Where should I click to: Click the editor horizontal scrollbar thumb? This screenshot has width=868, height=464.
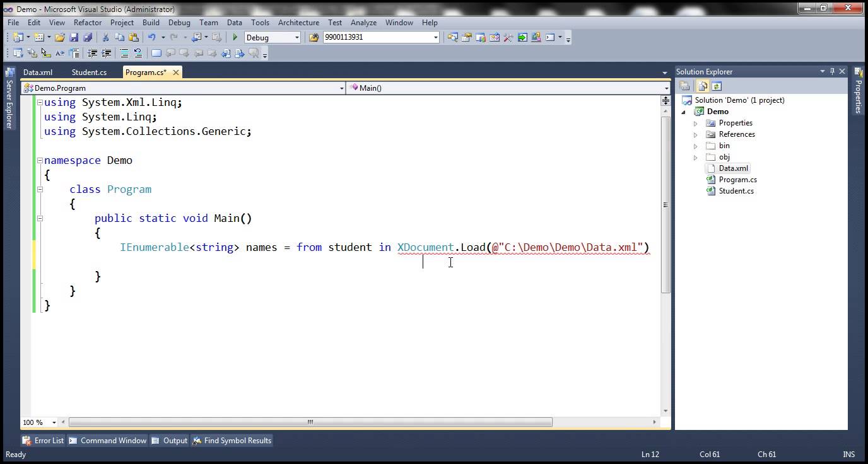tap(310, 422)
